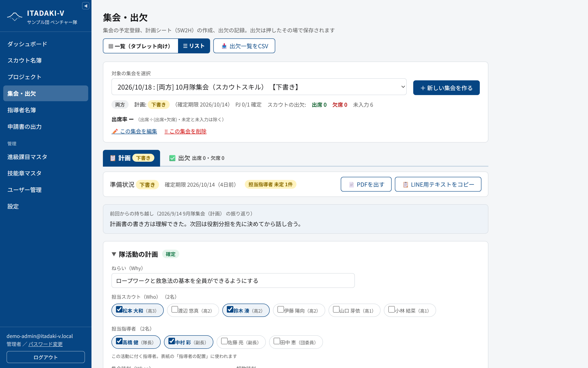The width and height of the screenshot is (588, 368).
Task: Click the pencil icon beside この集会を編集
Action: pyautogui.click(x=115, y=131)
